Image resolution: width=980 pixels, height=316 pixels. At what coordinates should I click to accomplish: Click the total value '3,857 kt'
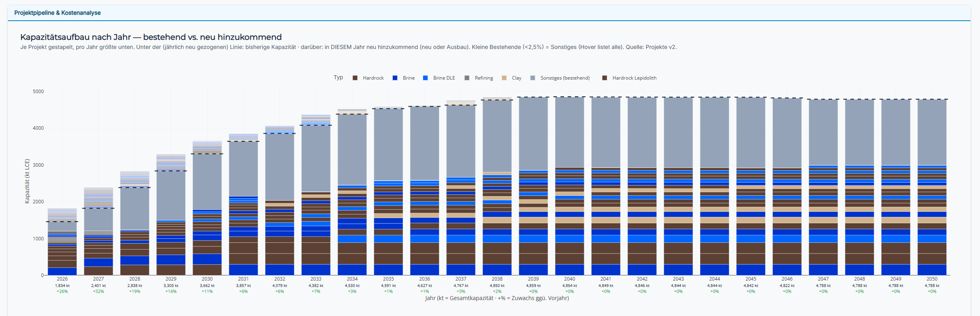point(243,286)
